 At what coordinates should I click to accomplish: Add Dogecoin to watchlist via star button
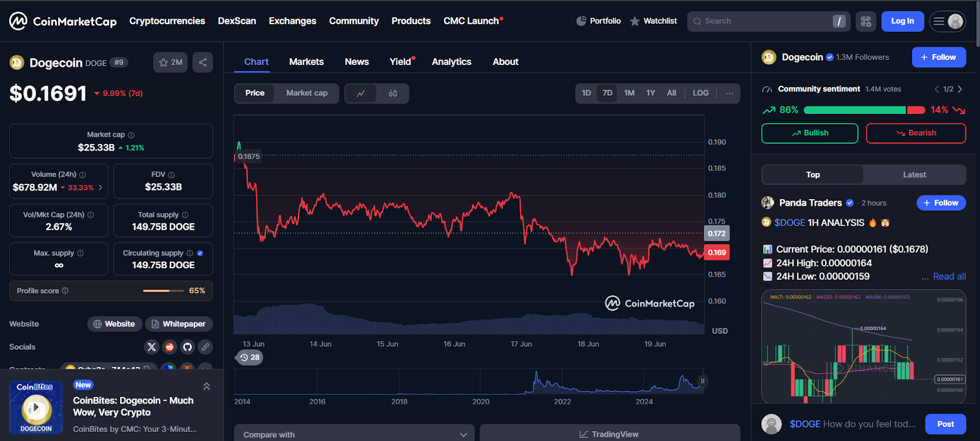[170, 62]
